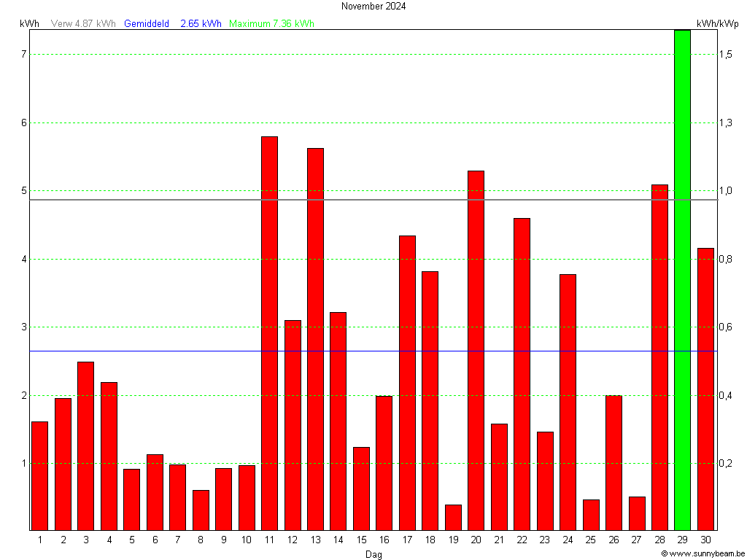The height and width of the screenshot is (560, 747).
Task: Select the red bar for day 26
Action: pyautogui.click(x=614, y=463)
